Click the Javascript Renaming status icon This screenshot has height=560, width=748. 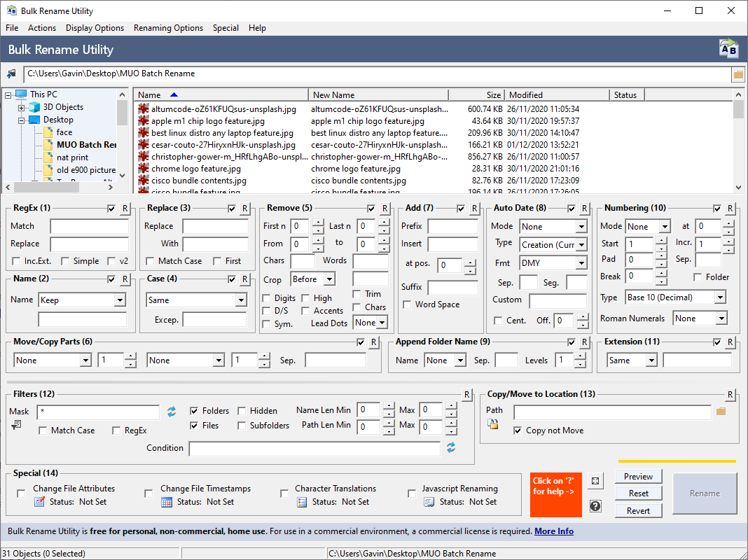click(x=429, y=502)
